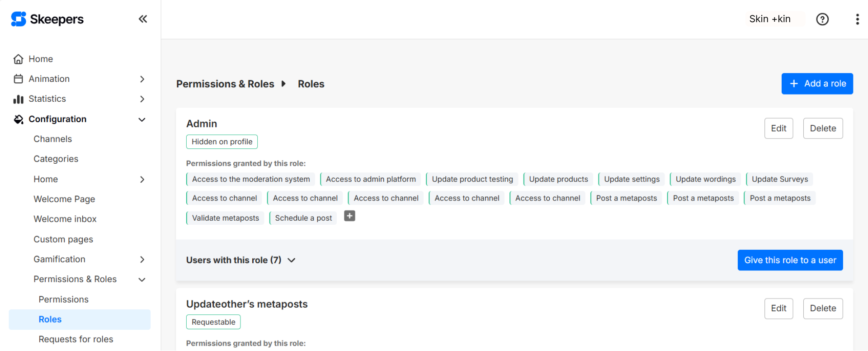Screen dimensions: 868x351
Task: Collapse the sidebar with double chevron icon
Action: [142, 19]
